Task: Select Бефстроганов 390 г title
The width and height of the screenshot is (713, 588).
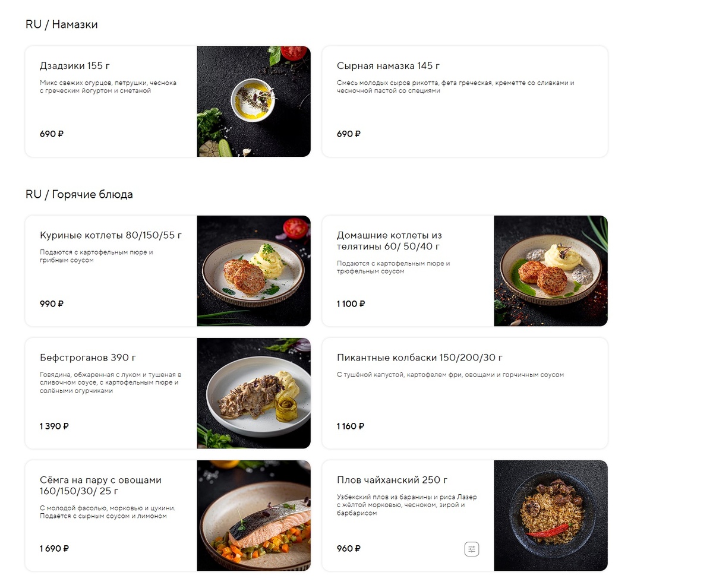Action: pos(88,358)
